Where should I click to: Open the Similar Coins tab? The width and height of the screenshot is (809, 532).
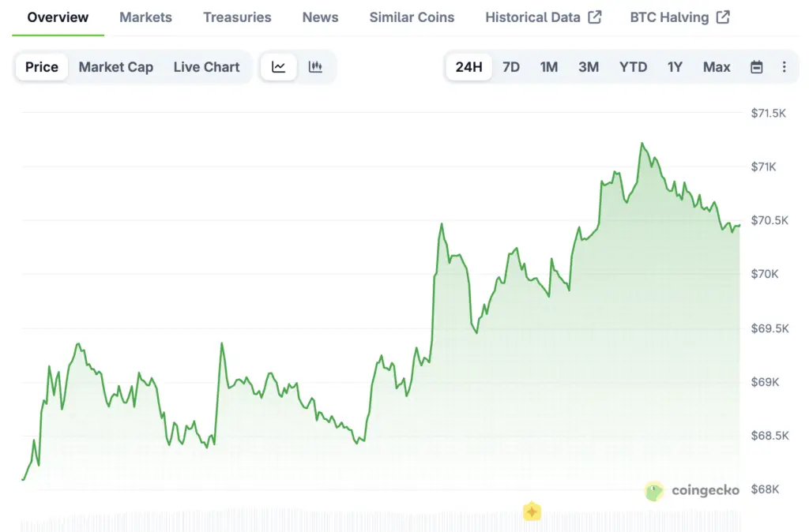click(x=412, y=17)
